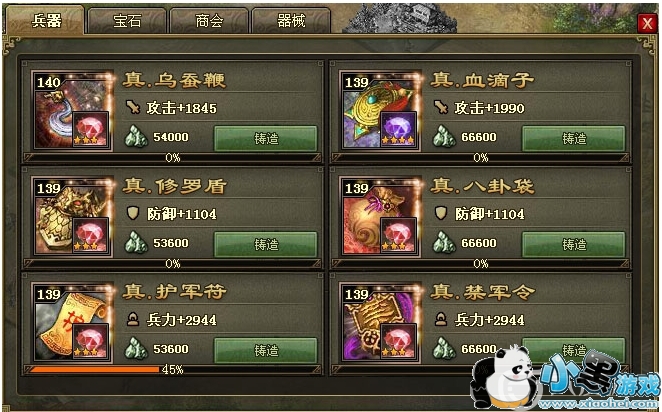Select the 真.禁军令 token icon

click(381, 323)
